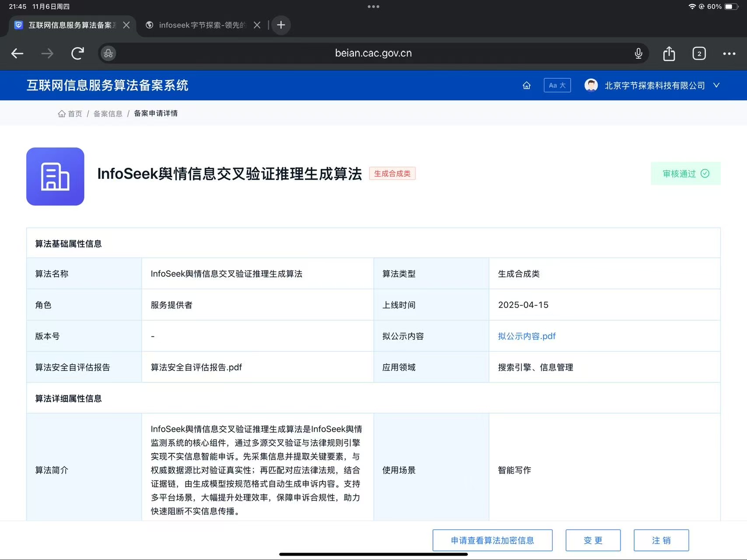Click the 使用场景 label cell
Image resolution: width=747 pixels, height=560 pixels.
pos(431,467)
